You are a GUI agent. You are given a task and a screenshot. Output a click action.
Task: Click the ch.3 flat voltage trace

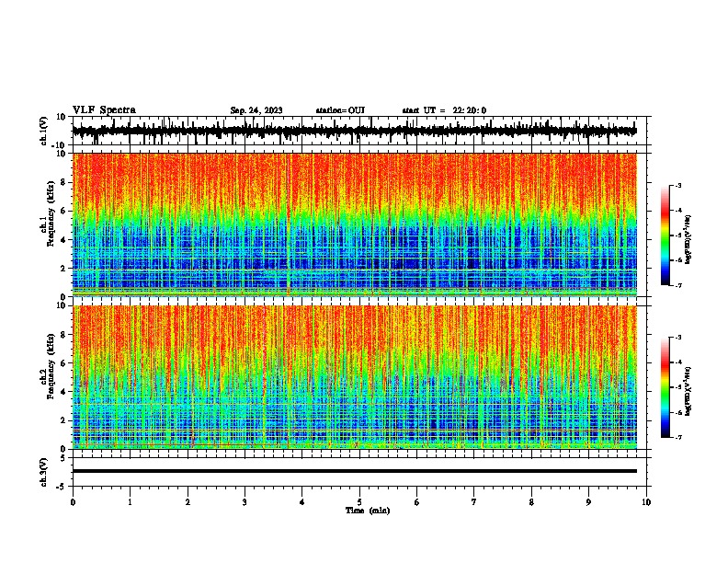(x=355, y=471)
